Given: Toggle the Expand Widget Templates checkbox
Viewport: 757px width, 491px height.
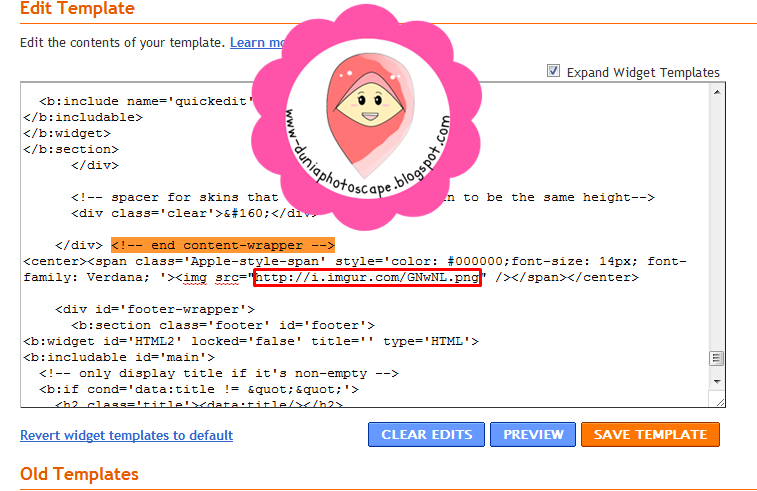Looking at the screenshot, I should point(553,71).
